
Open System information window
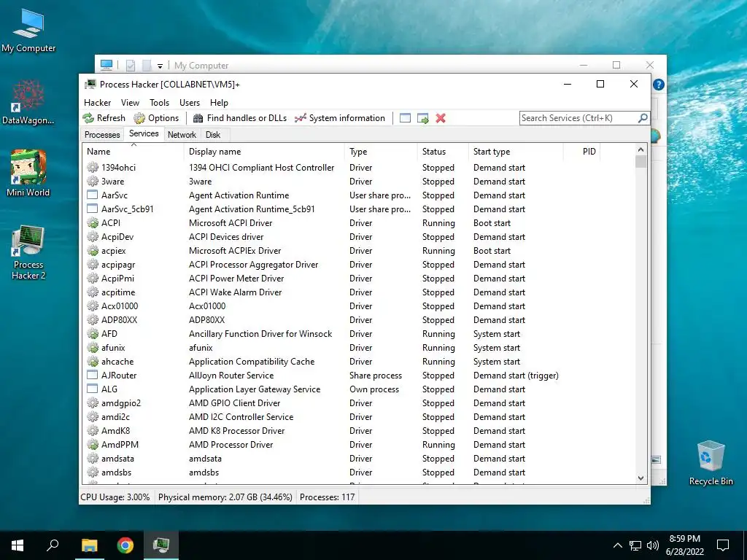pos(340,118)
